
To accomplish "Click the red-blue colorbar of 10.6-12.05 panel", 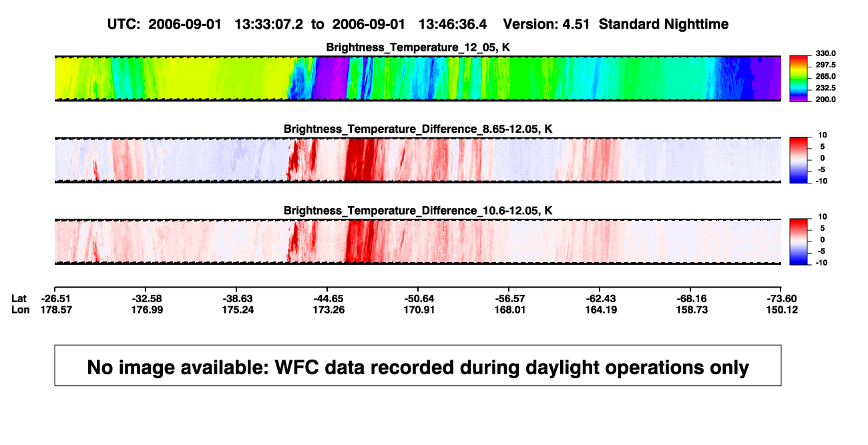I will (x=799, y=241).
